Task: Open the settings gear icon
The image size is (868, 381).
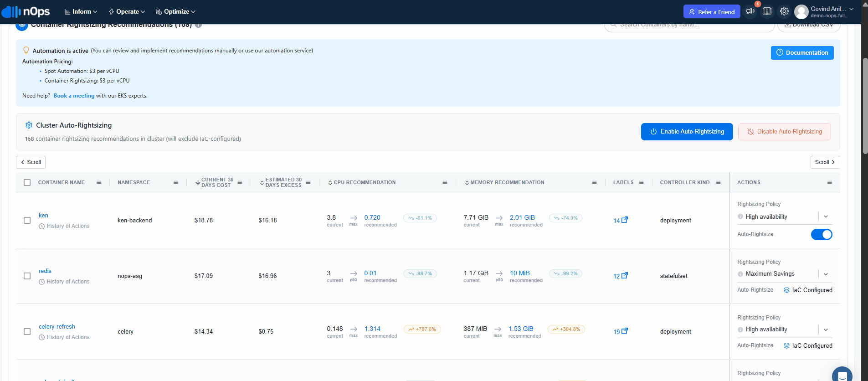Action: [784, 11]
